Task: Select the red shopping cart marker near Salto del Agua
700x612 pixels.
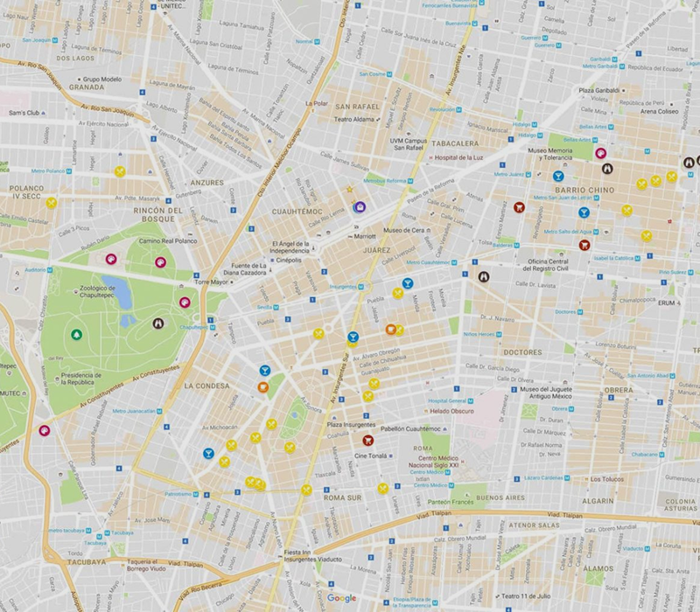Action: pos(584,245)
